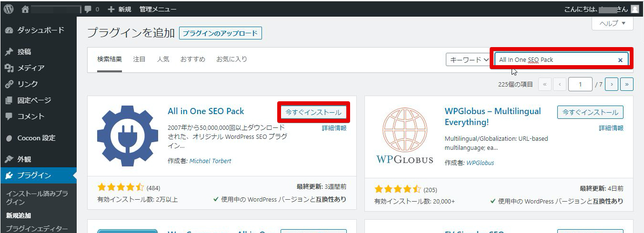Viewport: 644px width, 233px height.
Task: Switch to the お気に入り tab
Action: 231,59
